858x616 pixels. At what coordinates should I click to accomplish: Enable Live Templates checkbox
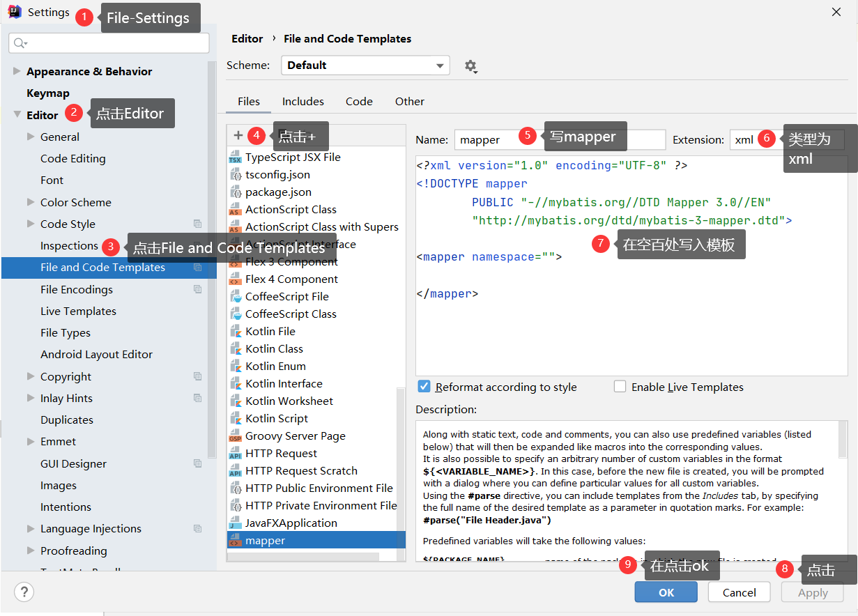[x=620, y=387]
